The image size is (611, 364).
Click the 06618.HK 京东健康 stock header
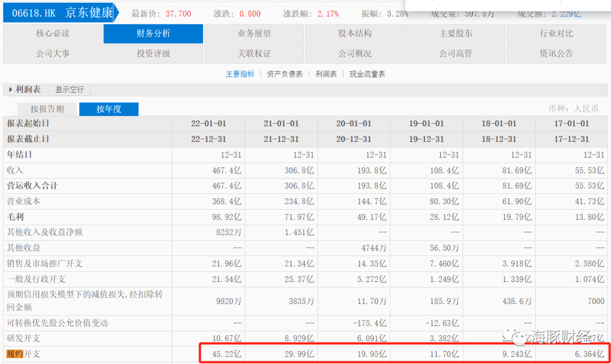61,13
